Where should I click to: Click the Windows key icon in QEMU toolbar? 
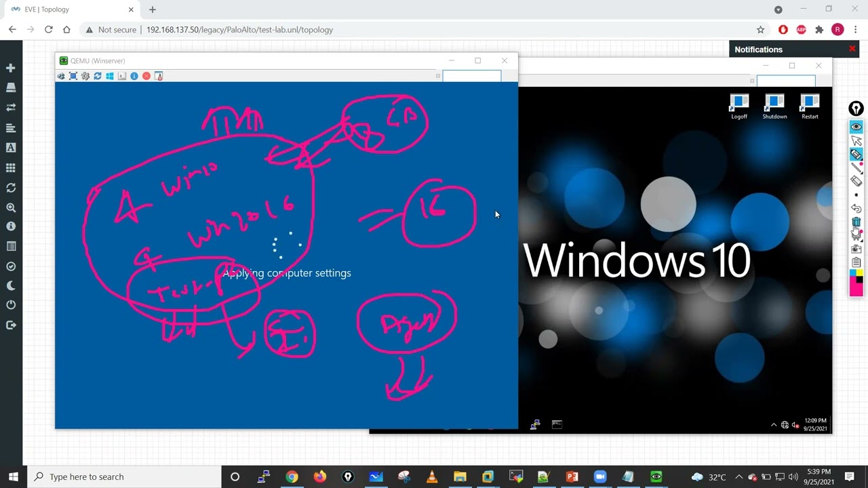[x=110, y=76]
